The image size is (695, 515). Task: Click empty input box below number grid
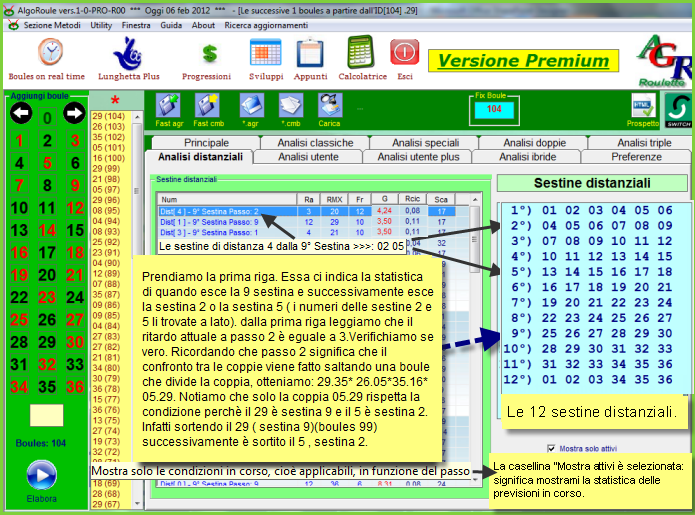pos(47,415)
